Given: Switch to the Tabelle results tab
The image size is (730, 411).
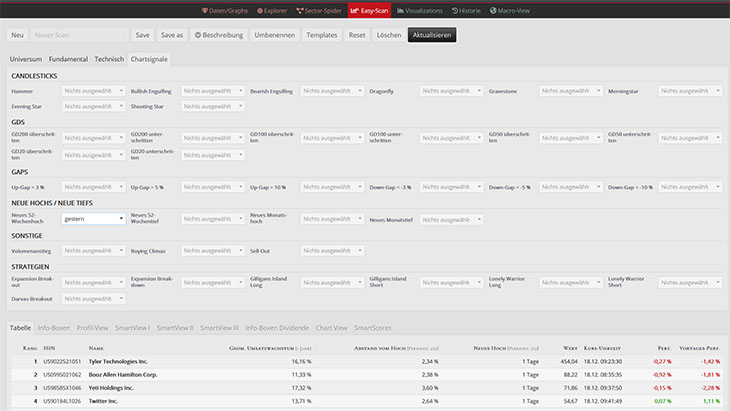Looking at the screenshot, I should coord(20,328).
